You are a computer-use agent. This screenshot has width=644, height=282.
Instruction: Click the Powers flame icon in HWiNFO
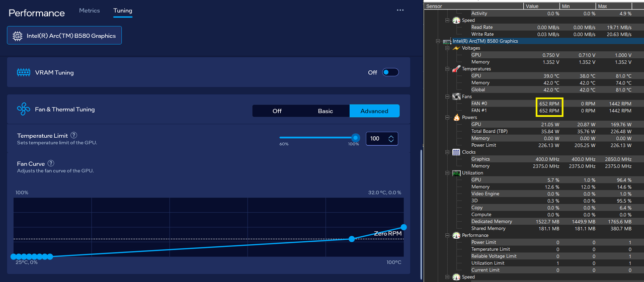[x=456, y=117]
